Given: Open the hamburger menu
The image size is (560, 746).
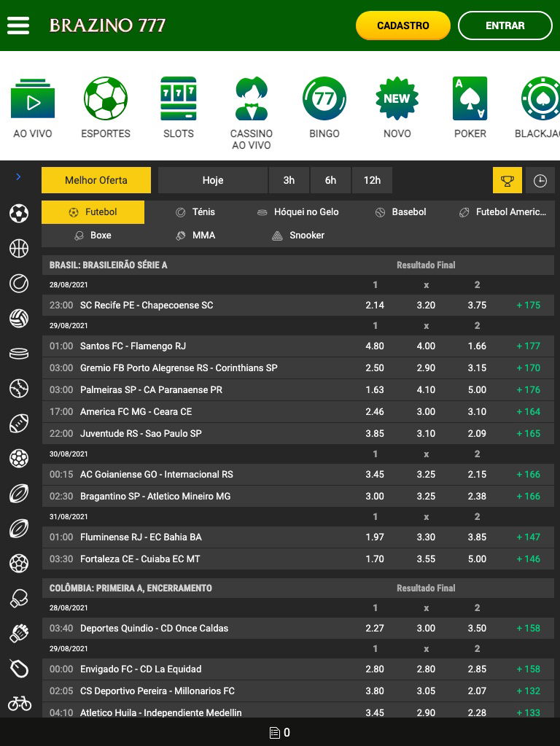Looking at the screenshot, I should pyautogui.click(x=18, y=26).
